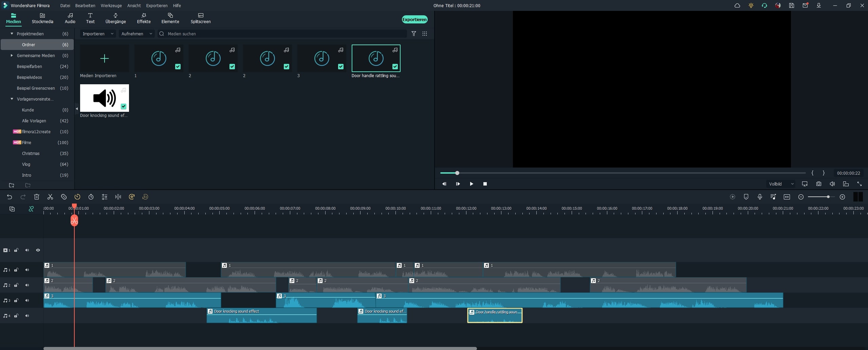Click the timeline zoom slider
The height and width of the screenshot is (350, 868).
point(821,197)
